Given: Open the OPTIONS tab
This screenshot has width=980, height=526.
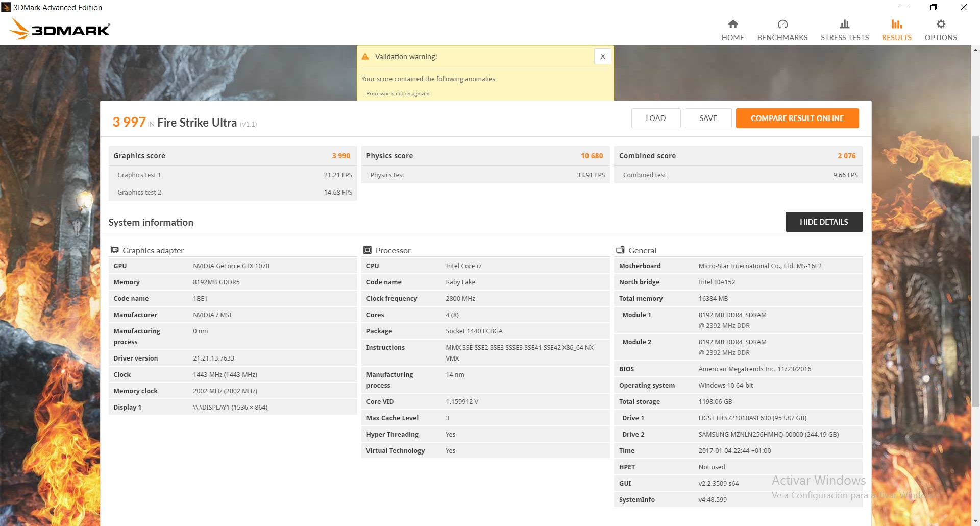Looking at the screenshot, I should (940, 31).
